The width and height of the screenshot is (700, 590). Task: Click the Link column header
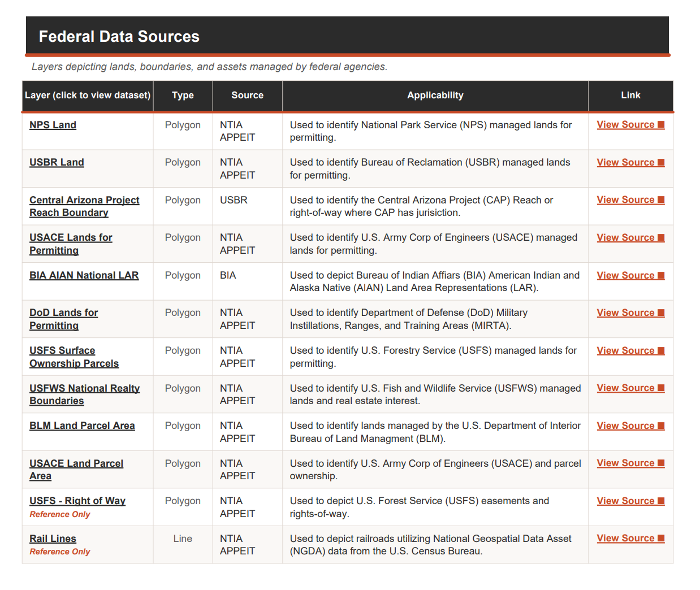point(630,96)
